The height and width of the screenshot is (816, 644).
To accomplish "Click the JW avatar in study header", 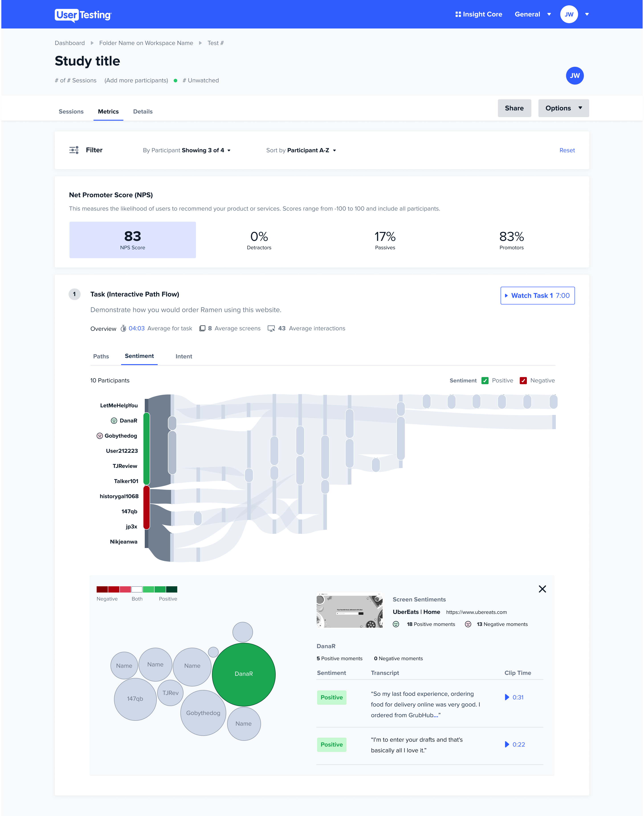I will pos(574,76).
